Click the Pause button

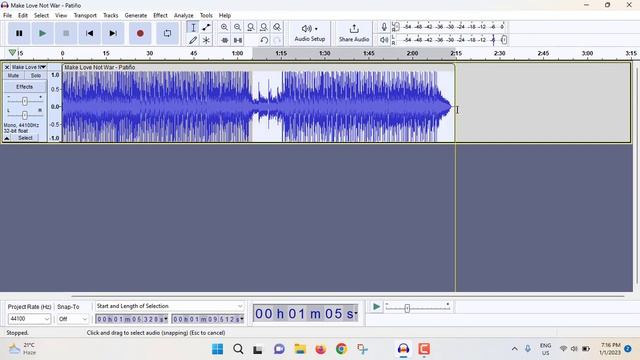point(19,33)
